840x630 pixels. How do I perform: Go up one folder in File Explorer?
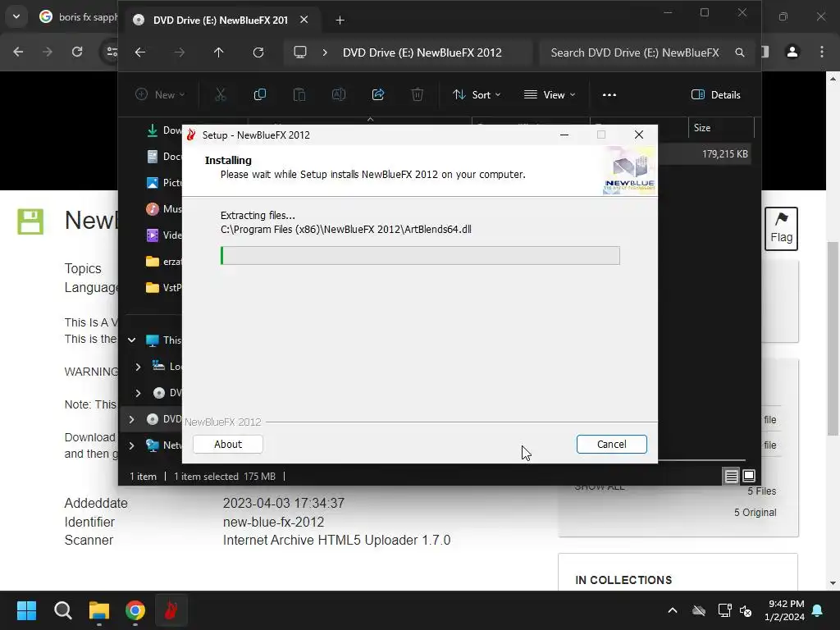218,52
